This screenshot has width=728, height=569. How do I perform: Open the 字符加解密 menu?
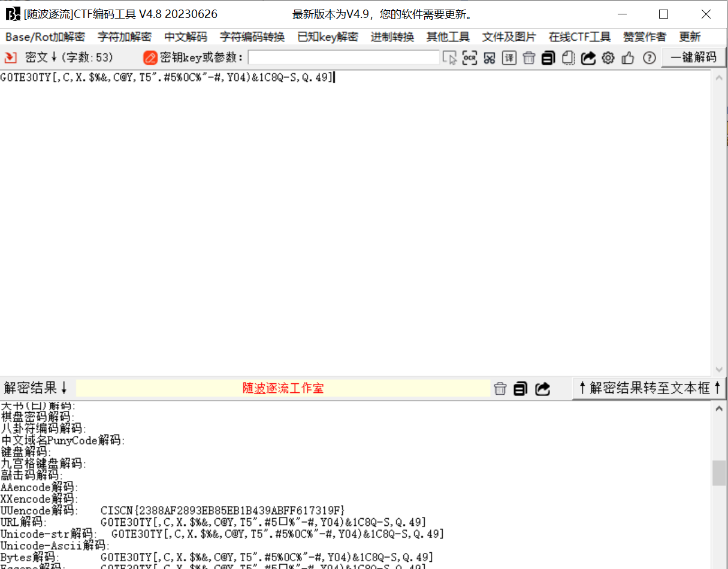coord(125,37)
